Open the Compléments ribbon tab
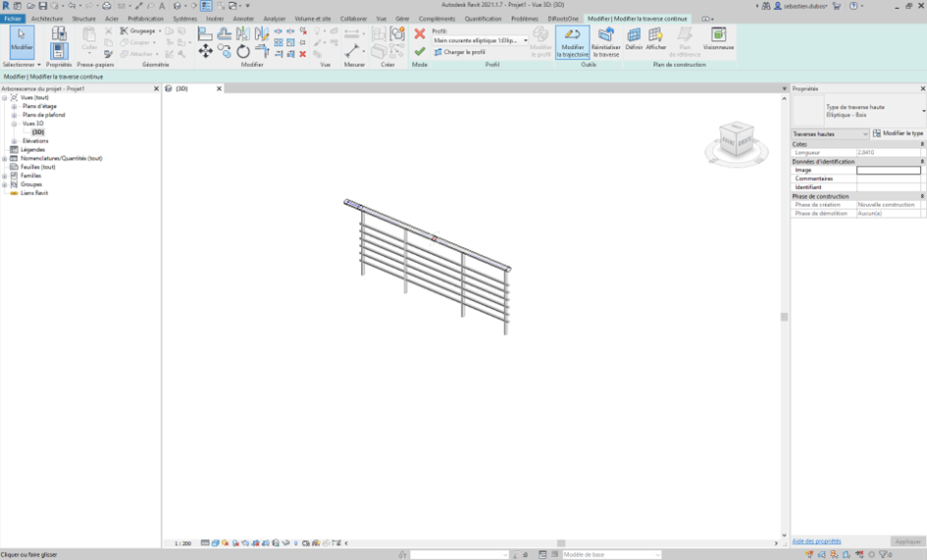This screenshot has height=560, width=927. click(x=437, y=19)
